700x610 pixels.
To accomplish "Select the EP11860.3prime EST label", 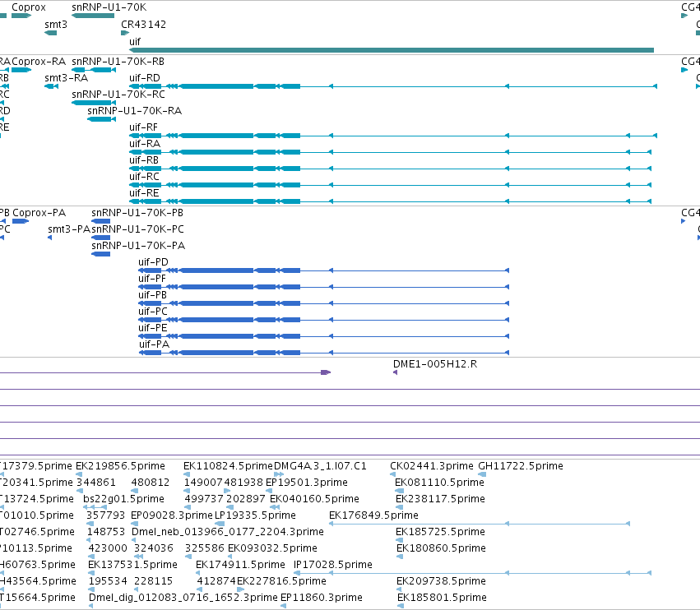I will point(322,598).
